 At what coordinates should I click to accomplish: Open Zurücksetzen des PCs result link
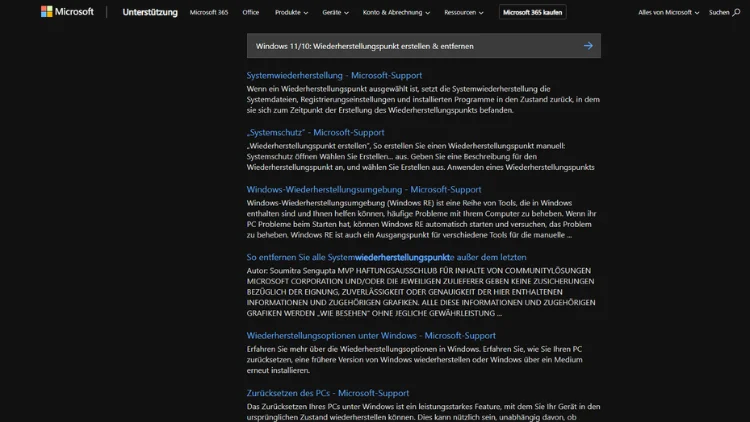tap(328, 393)
